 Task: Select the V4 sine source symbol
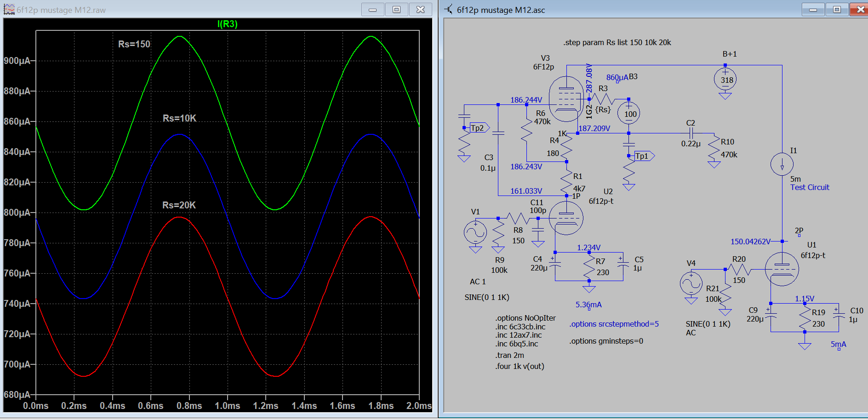[691, 283]
